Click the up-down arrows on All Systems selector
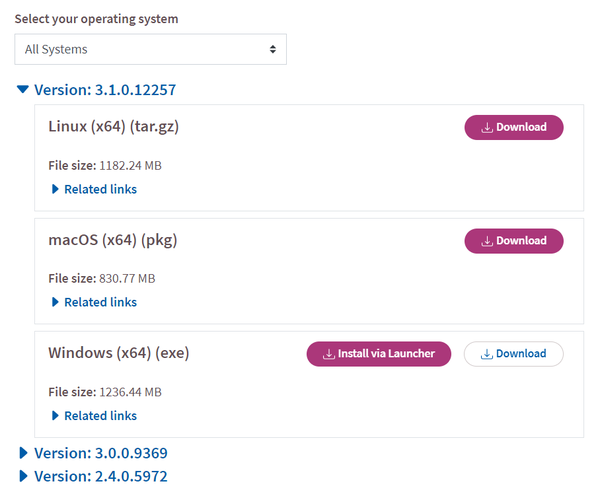Viewport: 600px width, 498px height. coord(272,49)
